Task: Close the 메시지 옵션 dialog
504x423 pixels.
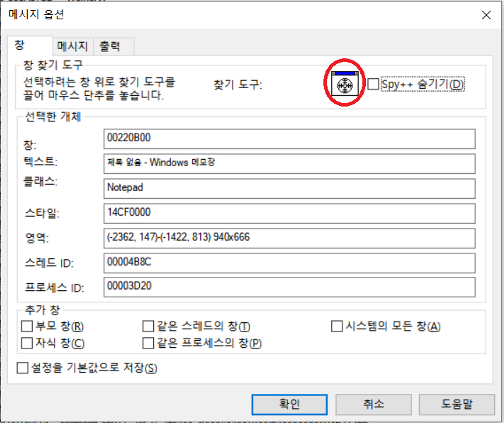Action: (486, 15)
